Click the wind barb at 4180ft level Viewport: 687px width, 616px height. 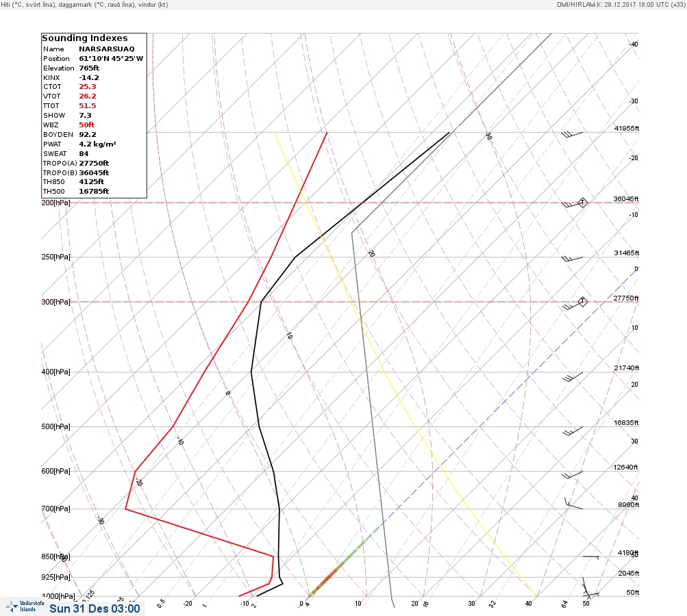click(590, 557)
